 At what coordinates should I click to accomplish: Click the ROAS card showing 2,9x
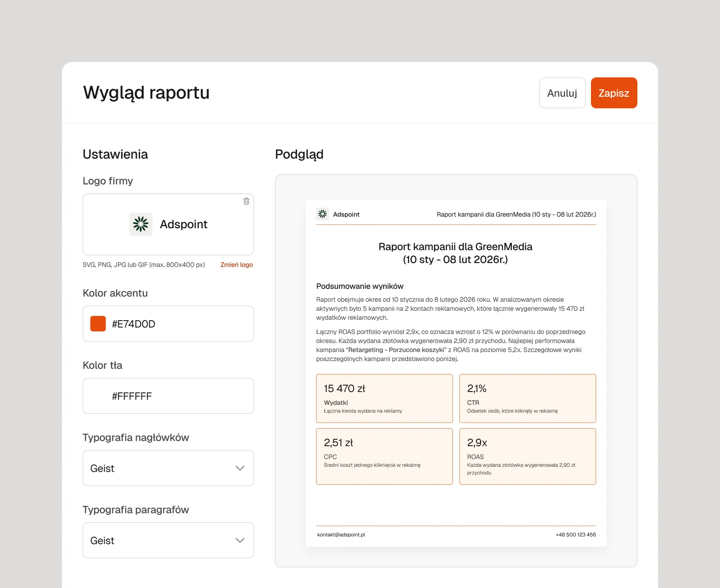point(527,456)
